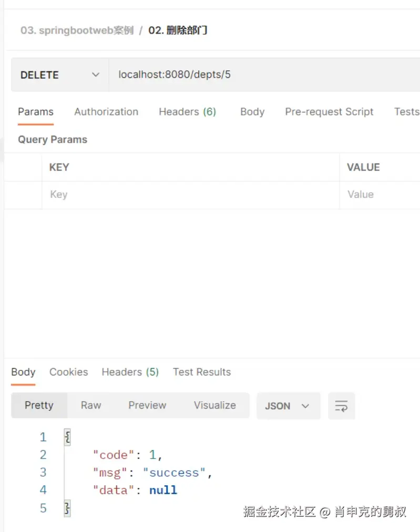The image size is (420, 532).
Task: Open the request Headers (6) tab
Action: coord(187,112)
